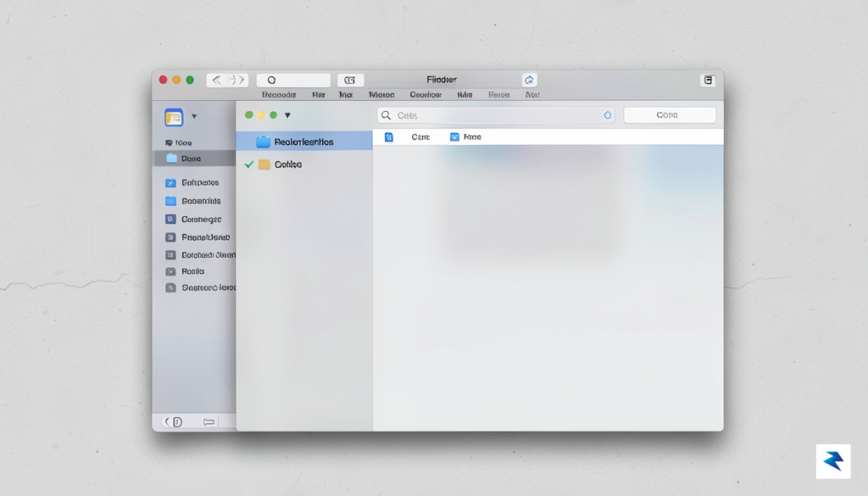Click the blue icon at search field's right end

[x=607, y=115]
